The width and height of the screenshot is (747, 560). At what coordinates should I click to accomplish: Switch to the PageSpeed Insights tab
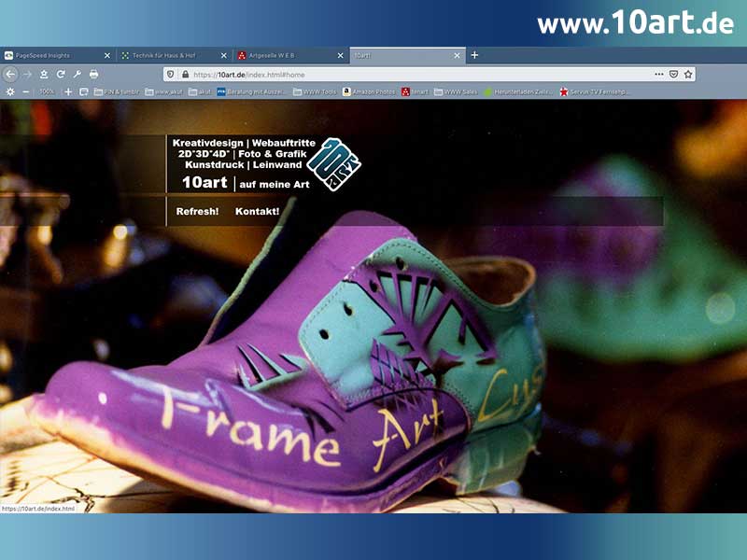pos(56,56)
